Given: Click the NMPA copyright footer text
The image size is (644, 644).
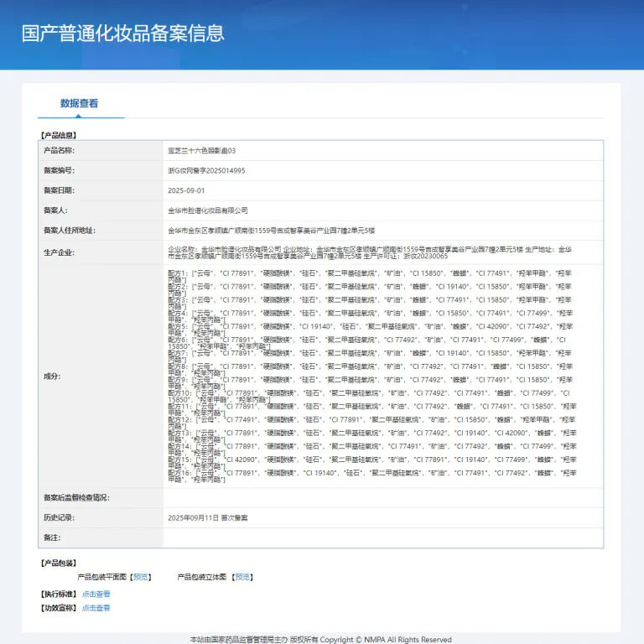Looking at the screenshot, I should (x=321, y=640).
